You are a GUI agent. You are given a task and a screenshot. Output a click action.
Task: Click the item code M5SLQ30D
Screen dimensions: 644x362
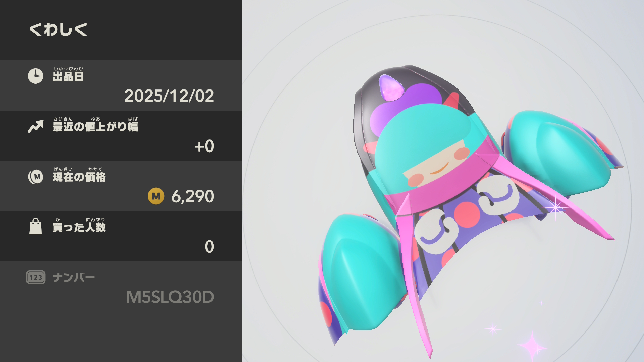[x=170, y=297]
